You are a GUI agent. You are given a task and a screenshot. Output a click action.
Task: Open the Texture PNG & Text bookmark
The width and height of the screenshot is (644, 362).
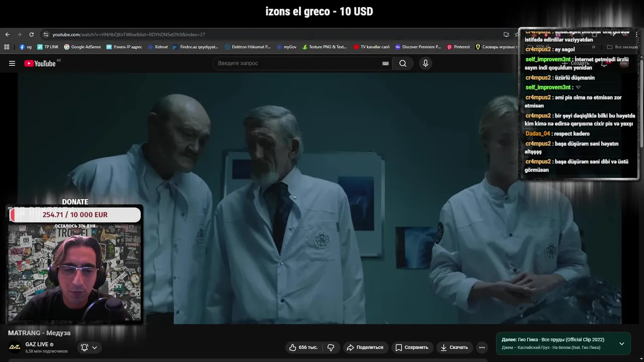(324, 47)
